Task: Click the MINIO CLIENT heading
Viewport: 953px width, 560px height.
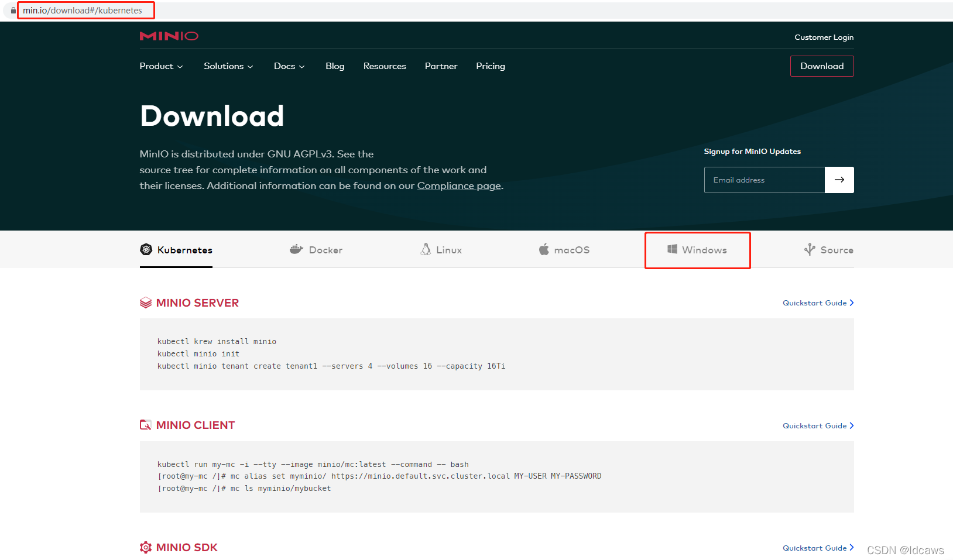Action: [x=196, y=425]
